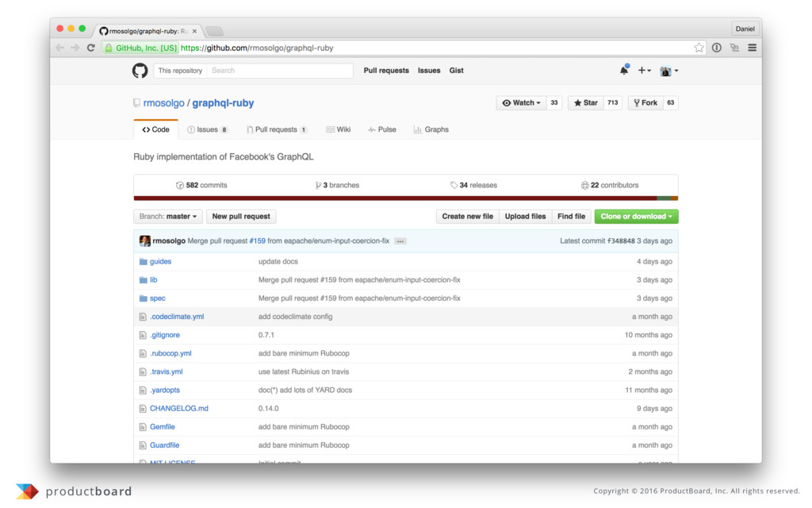Open the Watch dropdown
The image size is (812, 508).
tap(522, 102)
